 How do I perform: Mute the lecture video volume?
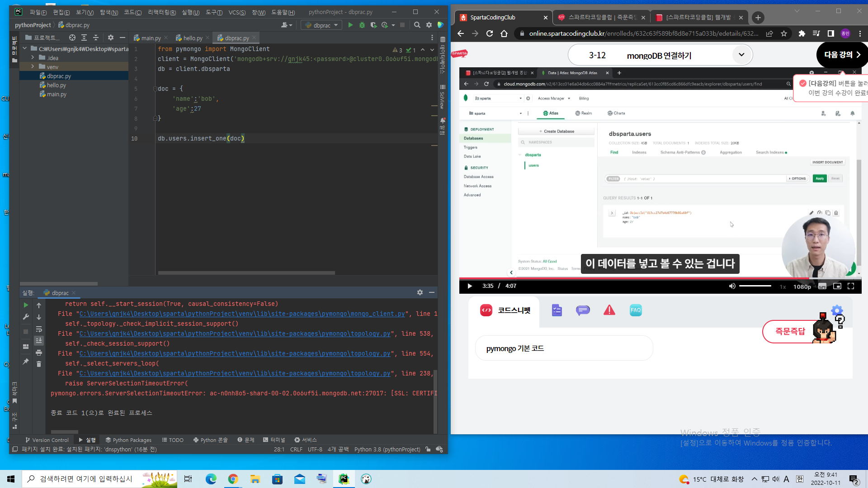coord(732,286)
